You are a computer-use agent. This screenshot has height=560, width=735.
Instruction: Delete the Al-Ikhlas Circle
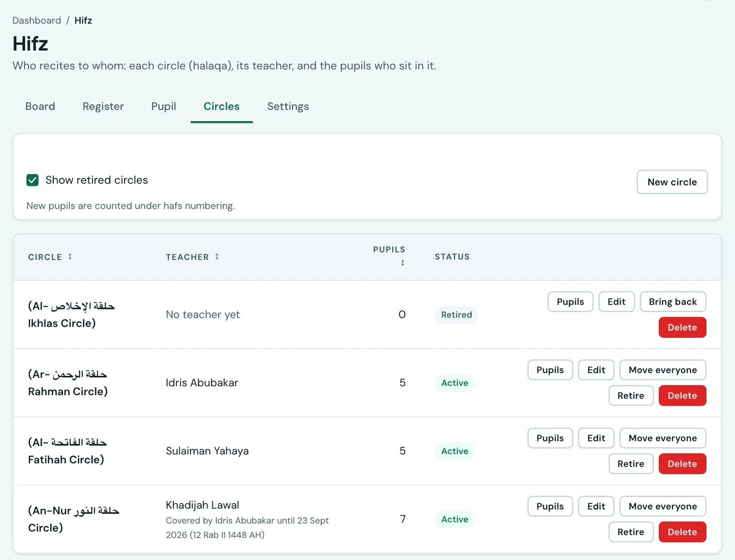[682, 327]
